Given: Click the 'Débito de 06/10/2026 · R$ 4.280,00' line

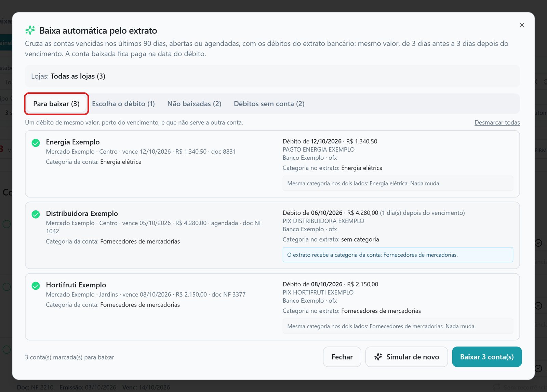Looking at the screenshot, I should pos(374,213).
